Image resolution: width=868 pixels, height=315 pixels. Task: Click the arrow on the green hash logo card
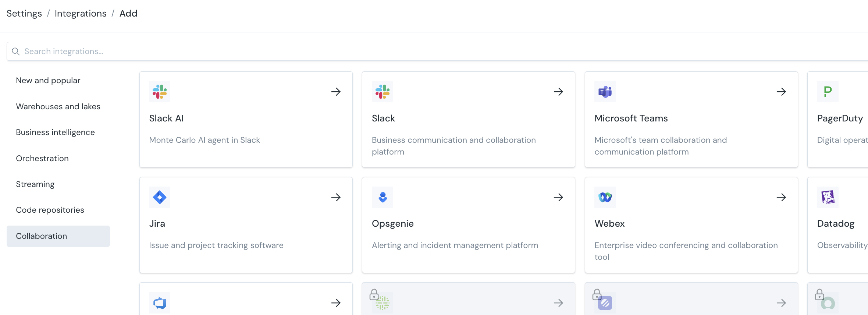pos(558,303)
